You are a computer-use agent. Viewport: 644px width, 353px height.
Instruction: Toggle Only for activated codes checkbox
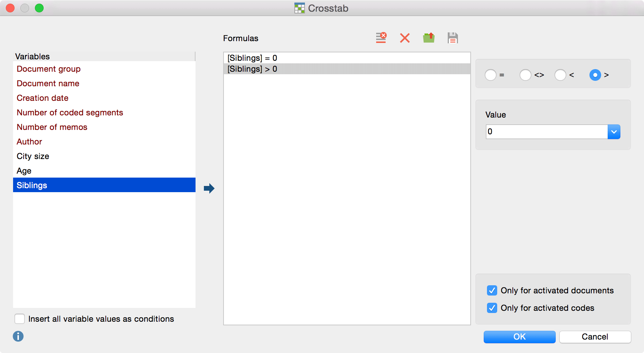pos(492,308)
